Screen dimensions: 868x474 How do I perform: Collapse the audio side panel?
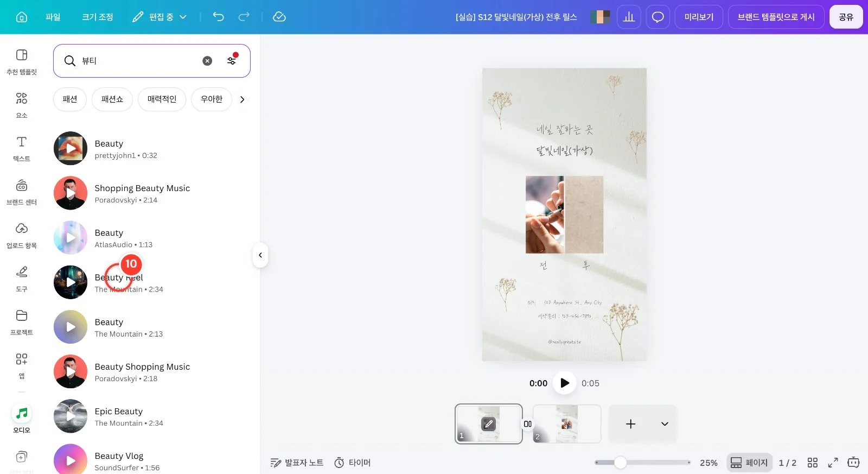(x=260, y=255)
